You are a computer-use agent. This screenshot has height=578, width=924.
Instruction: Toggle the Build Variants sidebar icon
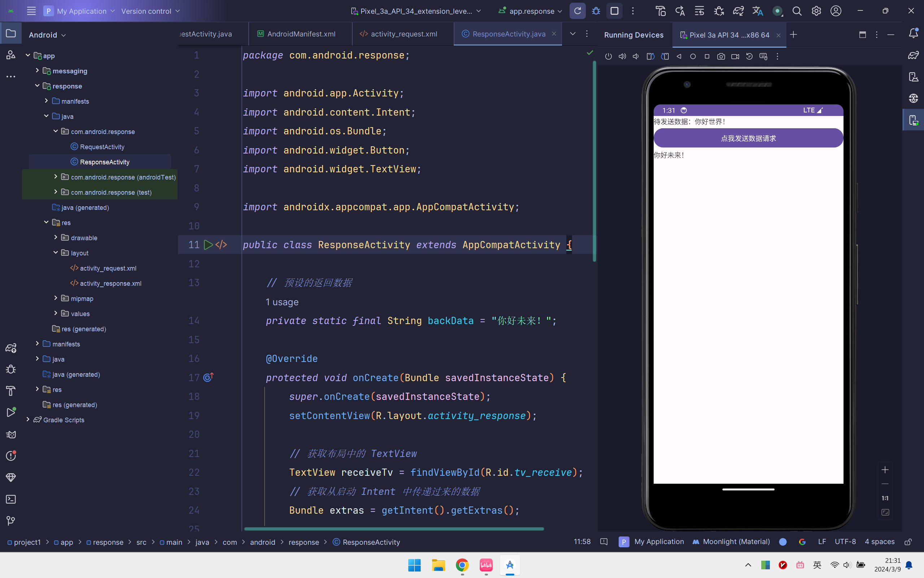pyautogui.click(x=11, y=348)
